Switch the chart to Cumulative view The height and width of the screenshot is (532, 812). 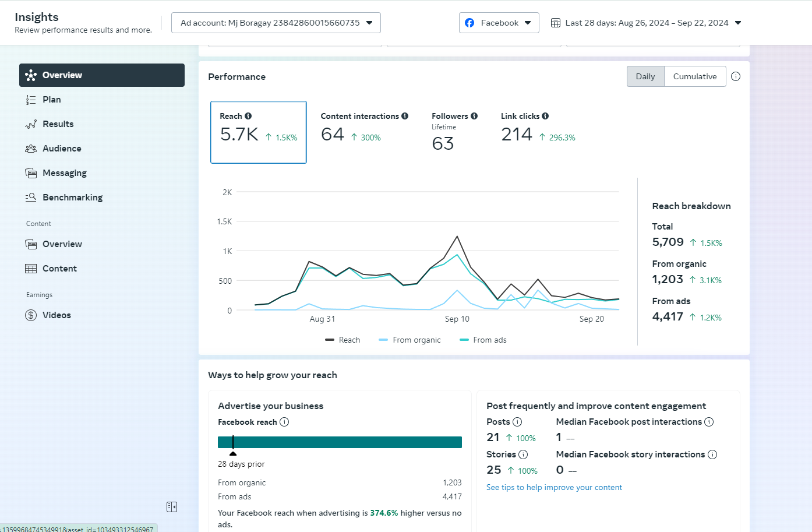695,76
